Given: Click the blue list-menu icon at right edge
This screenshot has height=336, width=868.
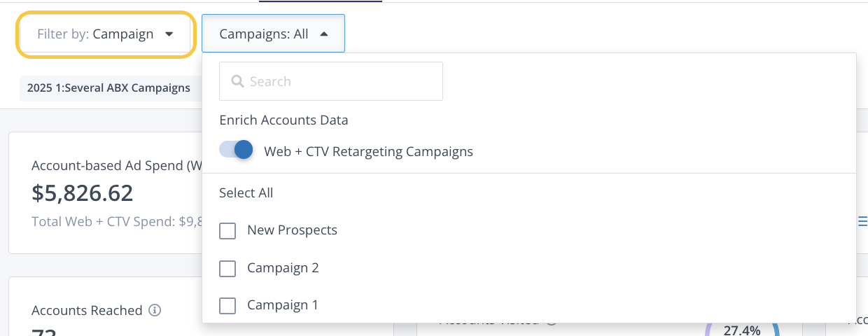Looking at the screenshot, I should [x=862, y=222].
